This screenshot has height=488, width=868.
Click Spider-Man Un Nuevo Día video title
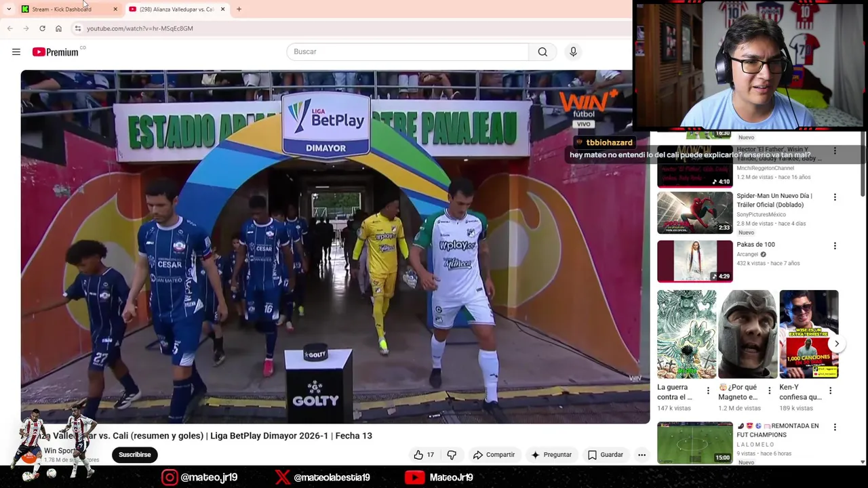pyautogui.click(x=774, y=200)
